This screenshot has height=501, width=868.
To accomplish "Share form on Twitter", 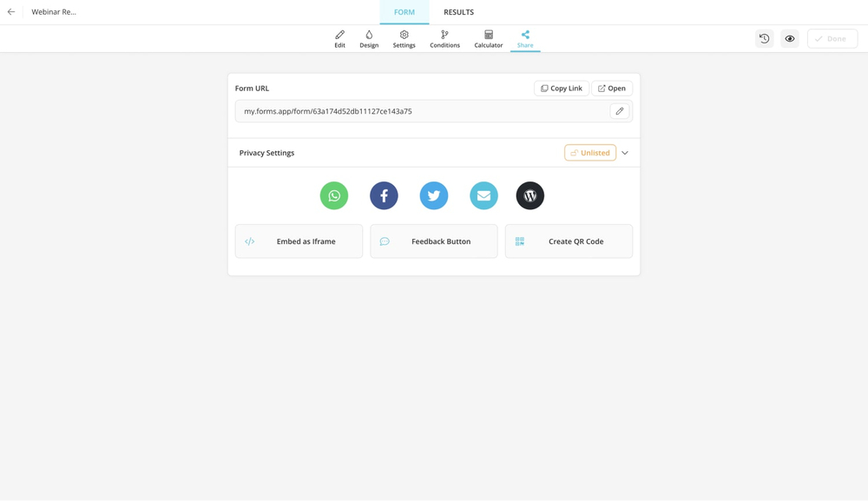I will point(434,195).
